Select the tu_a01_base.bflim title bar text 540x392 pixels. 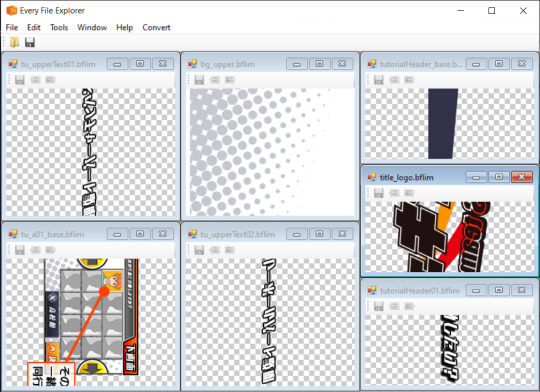click(x=52, y=234)
